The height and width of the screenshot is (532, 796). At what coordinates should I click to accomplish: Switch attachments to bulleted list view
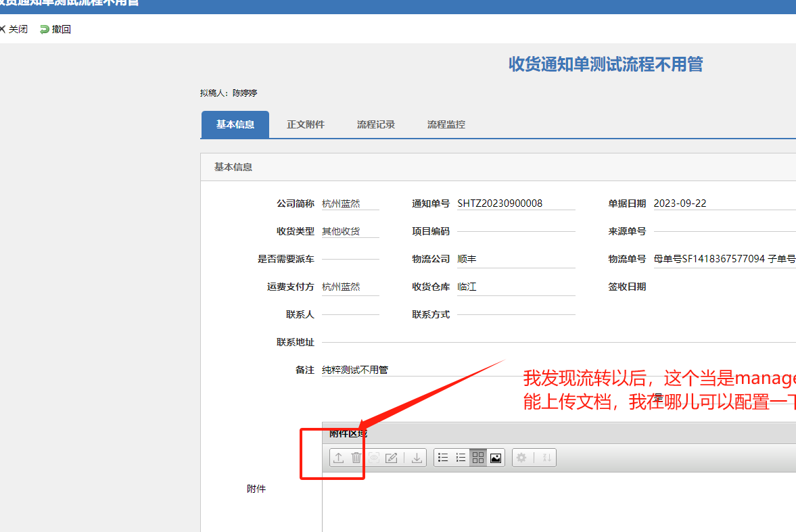coord(444,458)
